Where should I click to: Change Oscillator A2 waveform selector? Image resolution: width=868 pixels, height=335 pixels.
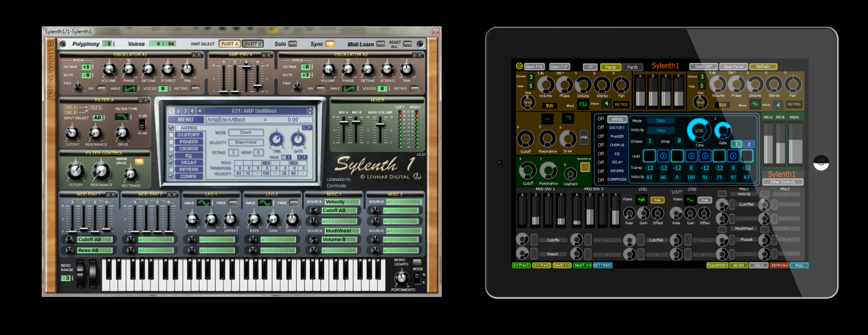pyautogui.click(x=349, y=89)
